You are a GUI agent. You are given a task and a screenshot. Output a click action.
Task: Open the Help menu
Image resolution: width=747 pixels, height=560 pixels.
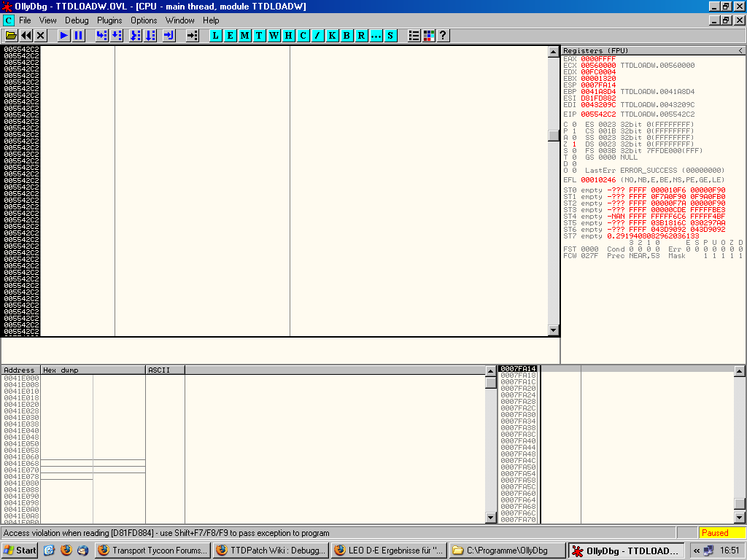point(211,20)
